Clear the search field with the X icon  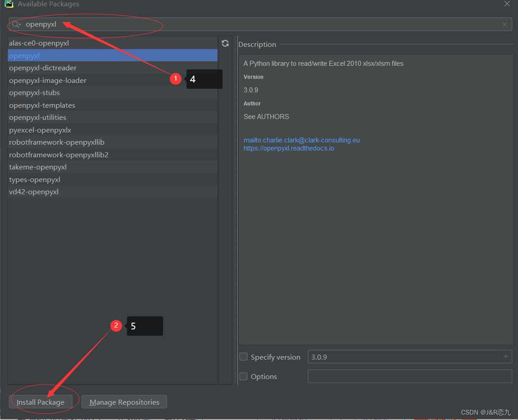coord(504,24)
